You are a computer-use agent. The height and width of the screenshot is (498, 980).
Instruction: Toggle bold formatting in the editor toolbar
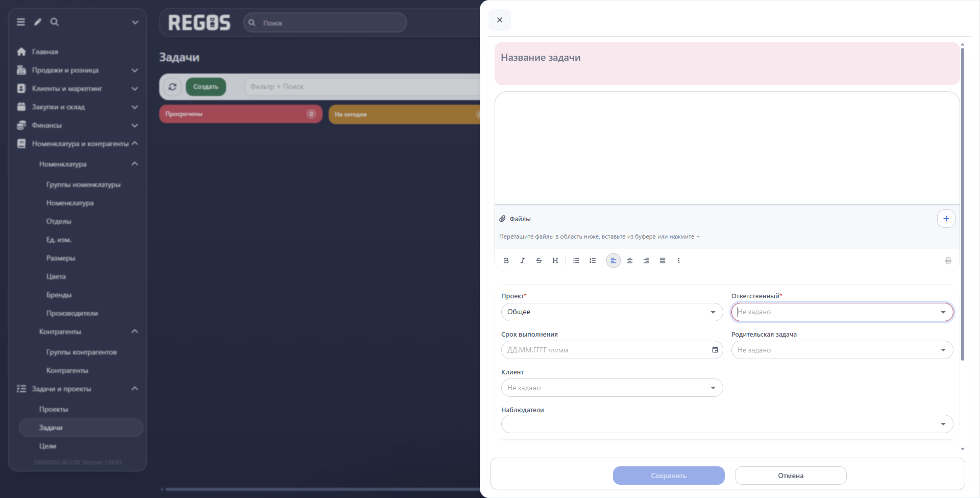pyautogui.click(x=506, y=260)
